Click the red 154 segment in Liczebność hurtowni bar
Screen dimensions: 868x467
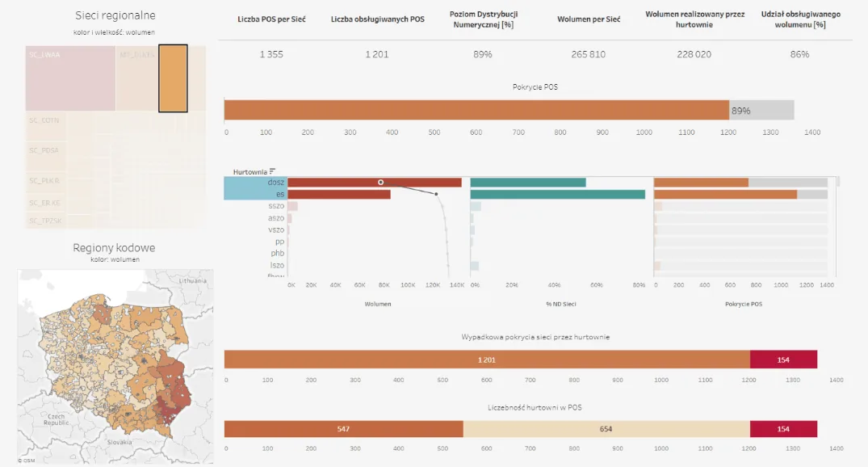[x=783, y=429]
